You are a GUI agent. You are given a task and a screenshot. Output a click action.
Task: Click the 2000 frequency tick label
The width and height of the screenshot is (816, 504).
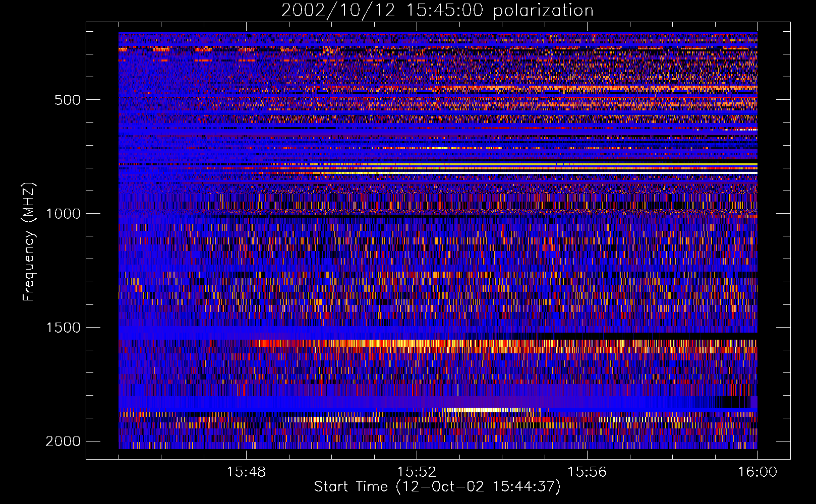tap(63, 442)
